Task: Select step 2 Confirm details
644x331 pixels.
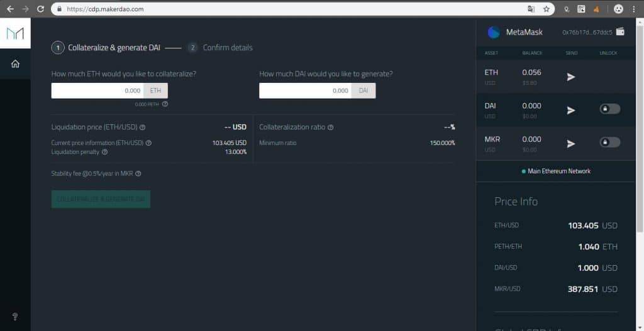Action: point(220,48)
